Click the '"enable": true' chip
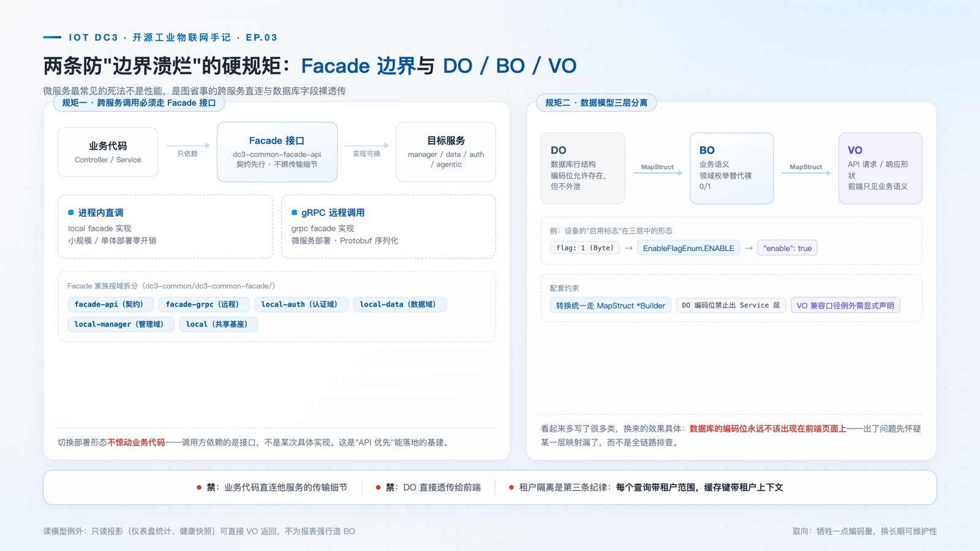980x551 pixels. click(787, 248)
